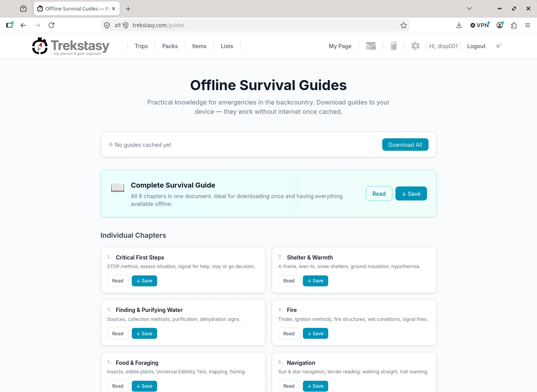Screen dimensions: 537x392
Task: Click the 'Individual Chapters' heading
Action: (x=133, y=235)
